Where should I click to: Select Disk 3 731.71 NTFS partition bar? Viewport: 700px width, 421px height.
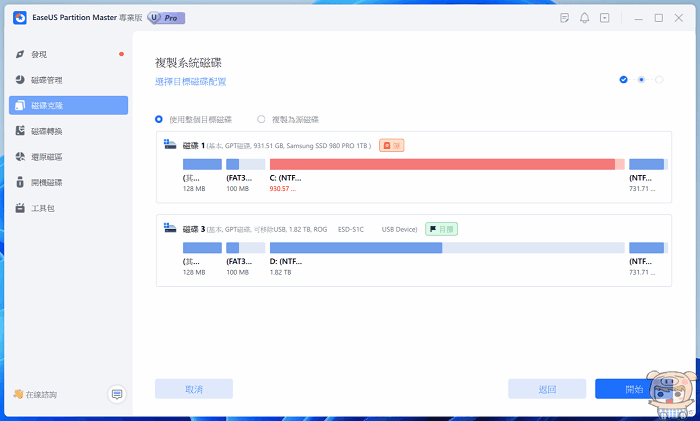pos(648,248)
